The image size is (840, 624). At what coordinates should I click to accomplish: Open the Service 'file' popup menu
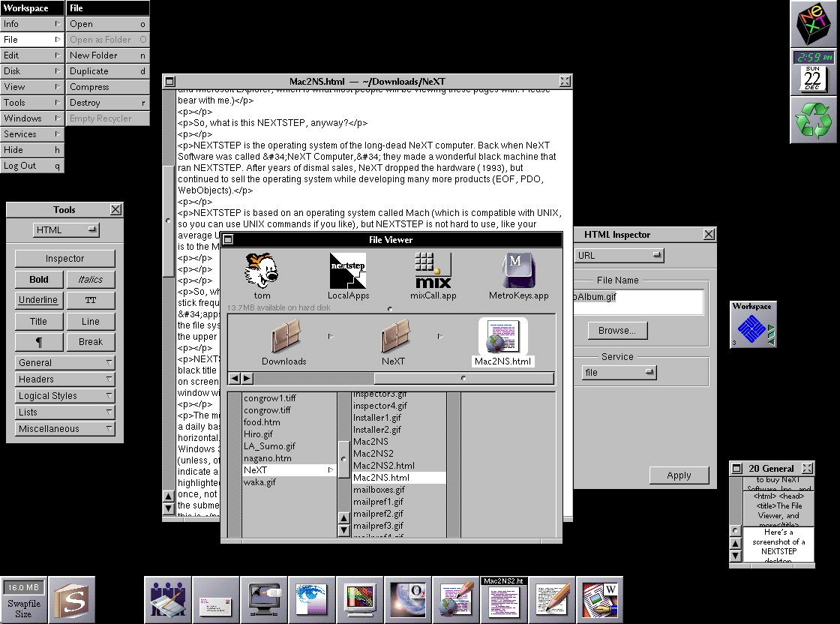[x=619, y=372]
